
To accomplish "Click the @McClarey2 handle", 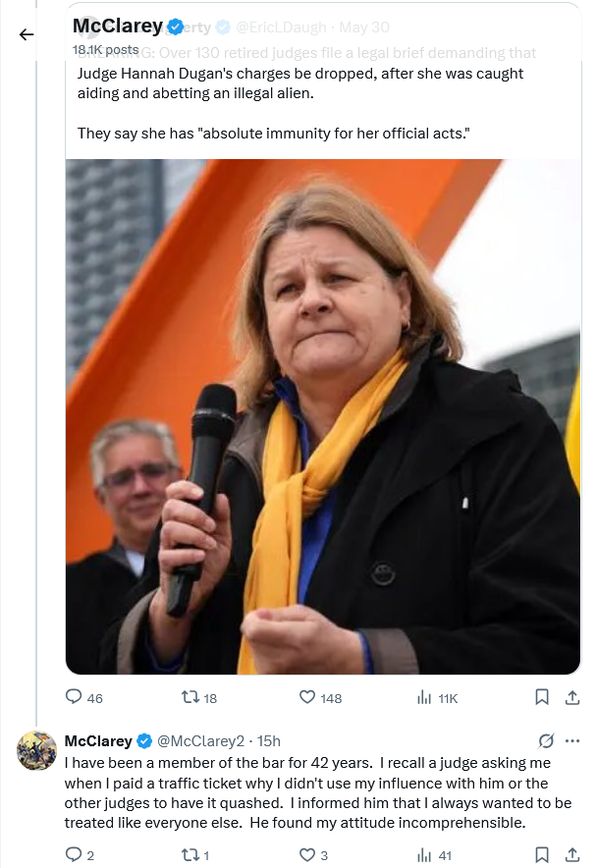I will [x=199, y=740].
